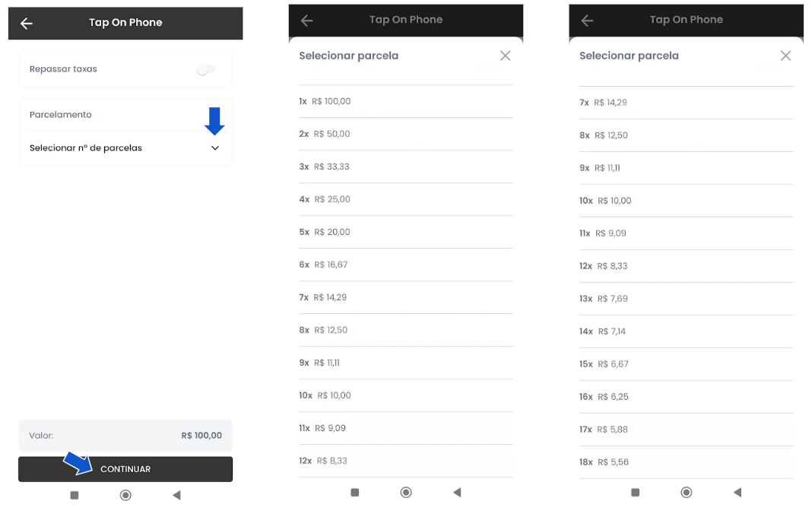This screenshot has height=514, width=812.
Task: Tap the recents square icon on the right screen
Action: [636, 492]
